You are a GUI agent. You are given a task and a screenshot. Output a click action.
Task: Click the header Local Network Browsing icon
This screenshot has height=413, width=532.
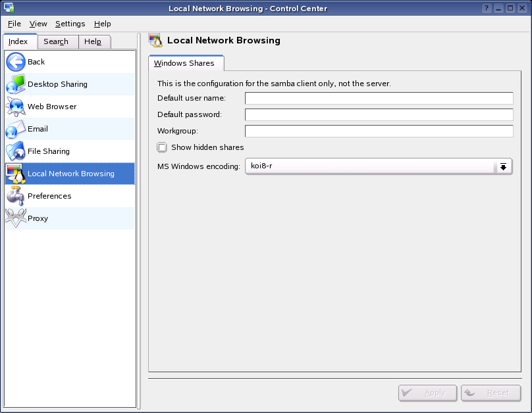tap(155, 40)
